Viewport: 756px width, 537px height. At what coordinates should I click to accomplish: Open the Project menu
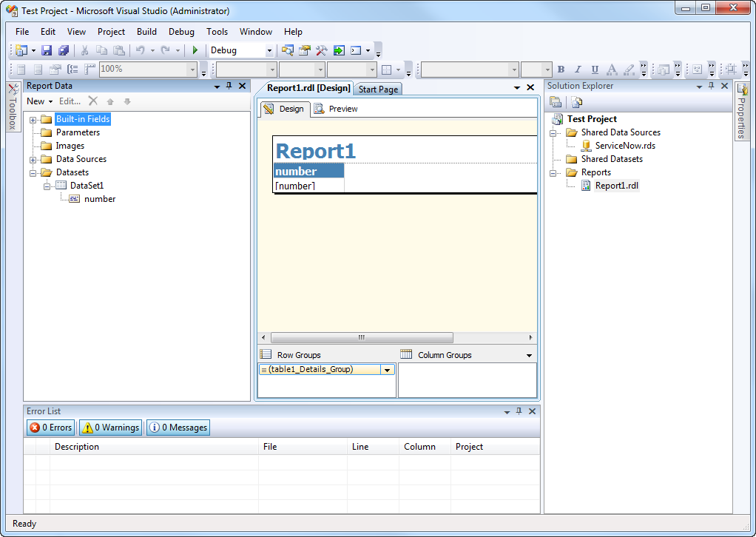(x=111, y=32)
